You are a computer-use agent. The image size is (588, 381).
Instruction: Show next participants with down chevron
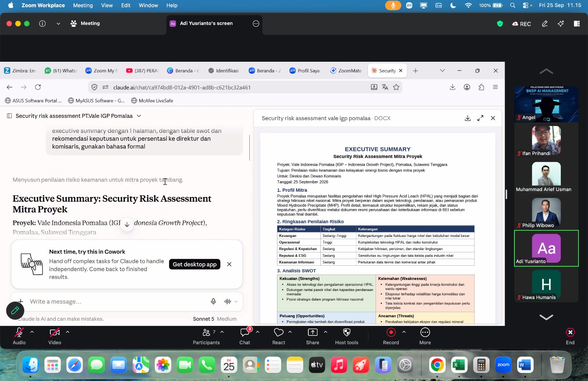(x=546, y=317)
